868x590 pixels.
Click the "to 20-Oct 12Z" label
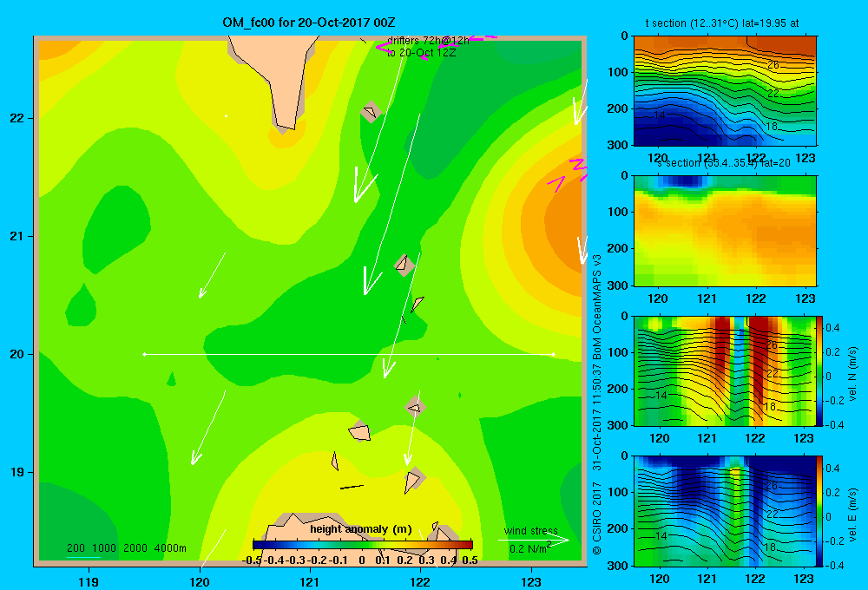tap(421, 53)
